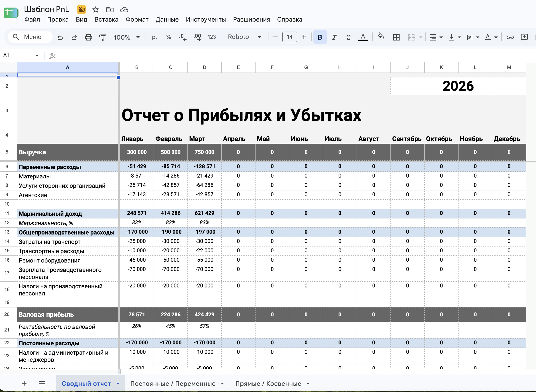Screen dimensions: 536x392
Task: Open the Sheets home logo
Action: (11, 13)
